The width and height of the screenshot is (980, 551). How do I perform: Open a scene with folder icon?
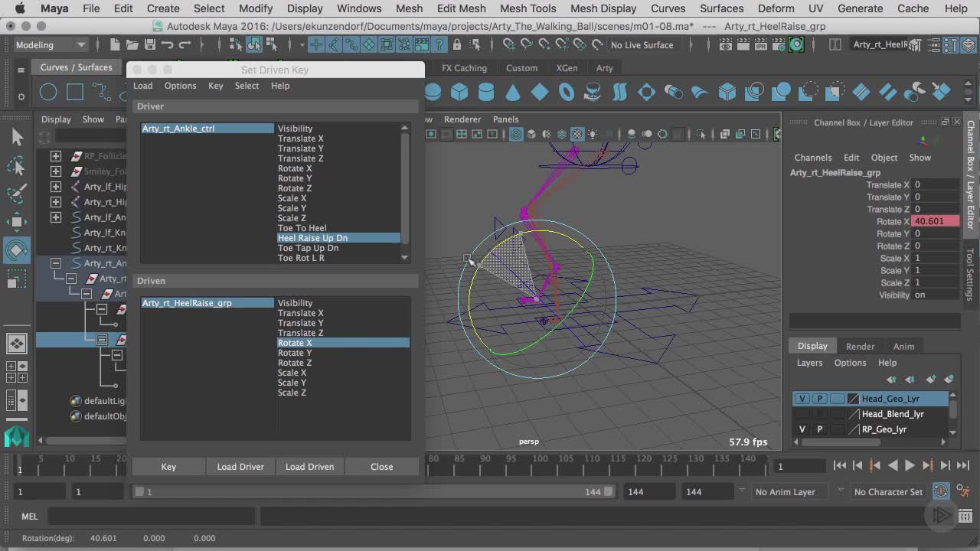click(132, 44)
